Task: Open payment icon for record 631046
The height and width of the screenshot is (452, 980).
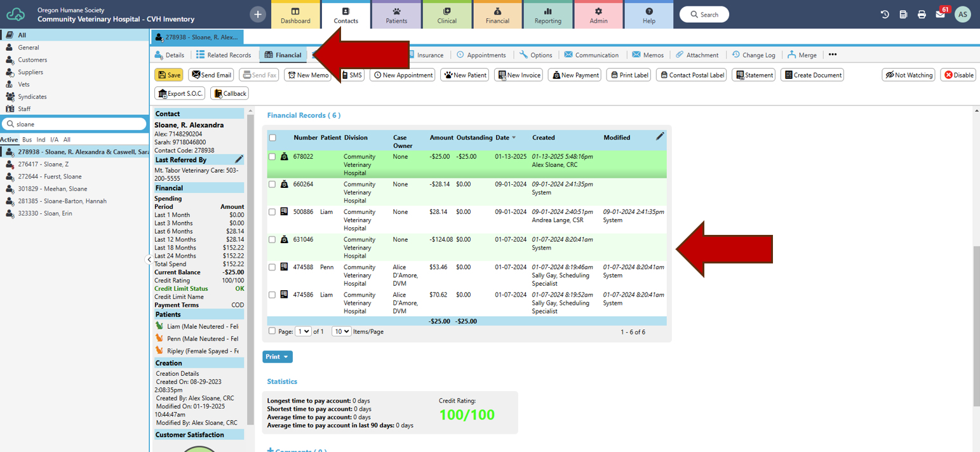Action: pos(284,239)
